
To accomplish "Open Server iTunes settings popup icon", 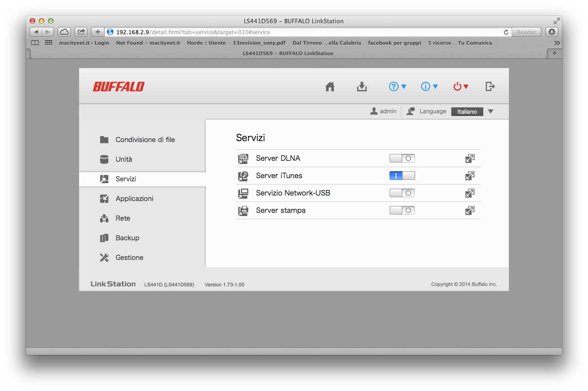I will tap(470, 176).
